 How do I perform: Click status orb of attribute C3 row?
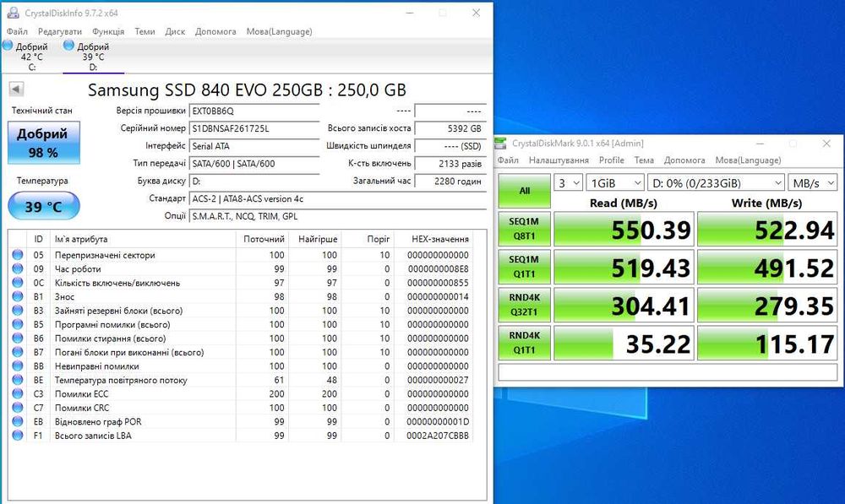click(17, 393)
